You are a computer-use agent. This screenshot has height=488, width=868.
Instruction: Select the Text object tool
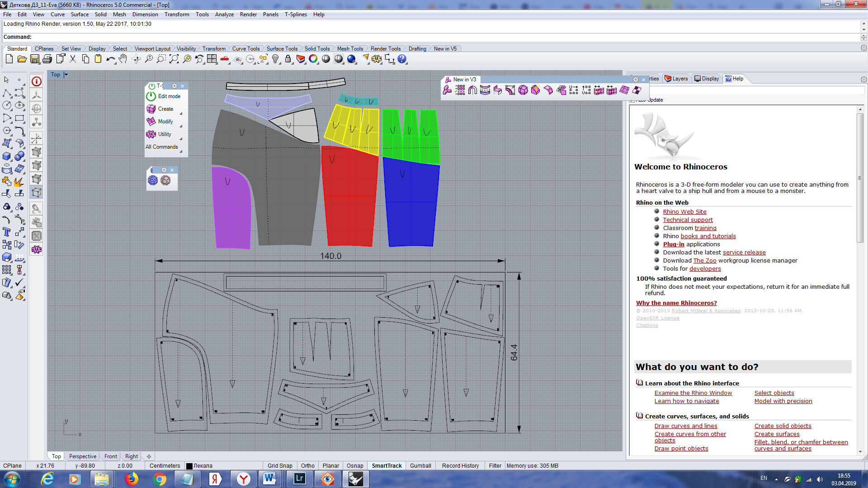(x=7, y=232)
